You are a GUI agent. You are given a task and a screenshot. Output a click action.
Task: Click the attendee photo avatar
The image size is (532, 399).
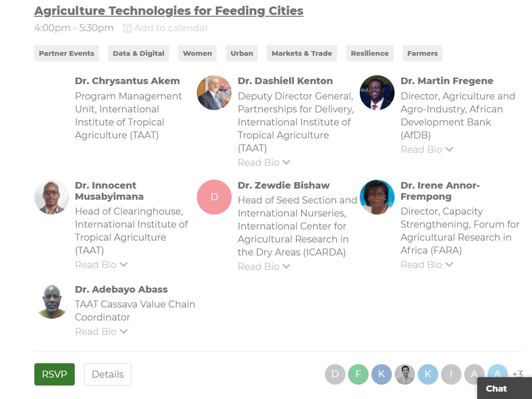point(405,374)
